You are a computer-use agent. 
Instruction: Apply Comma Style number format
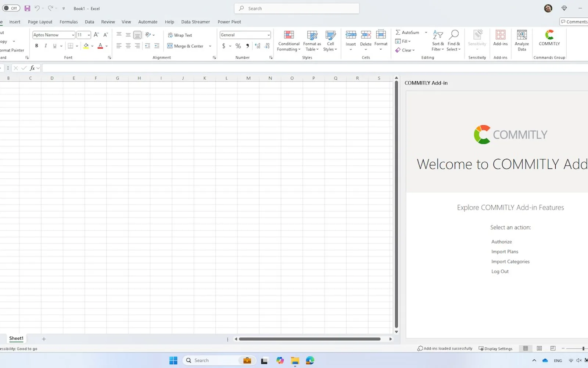(247, 46)
